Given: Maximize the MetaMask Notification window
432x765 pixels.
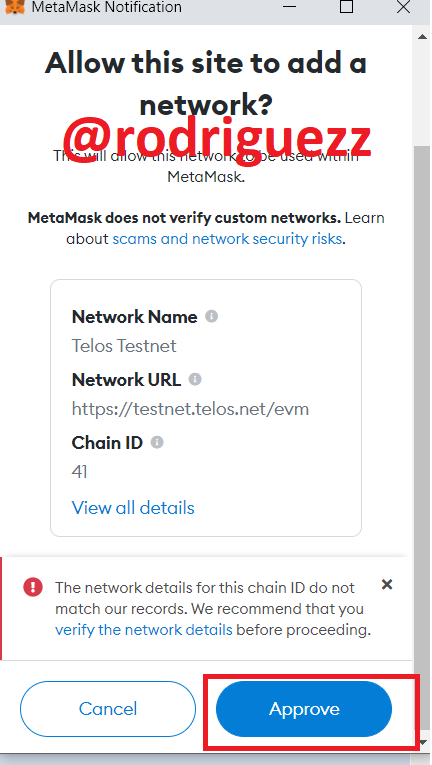Looking at the screenshot, I should [347, 6].
